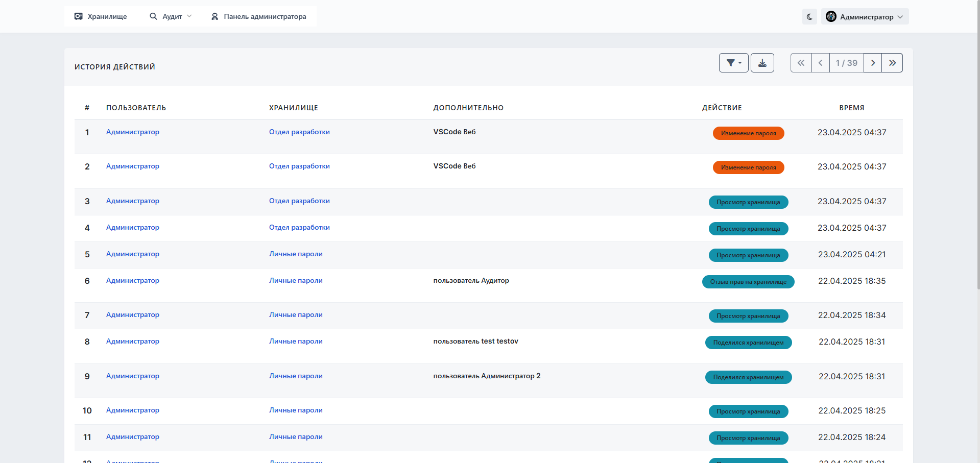This screenshot has height=463, width=980.
Task: Click Администратор user link in row 3
Action: click(x=133, y=201)
